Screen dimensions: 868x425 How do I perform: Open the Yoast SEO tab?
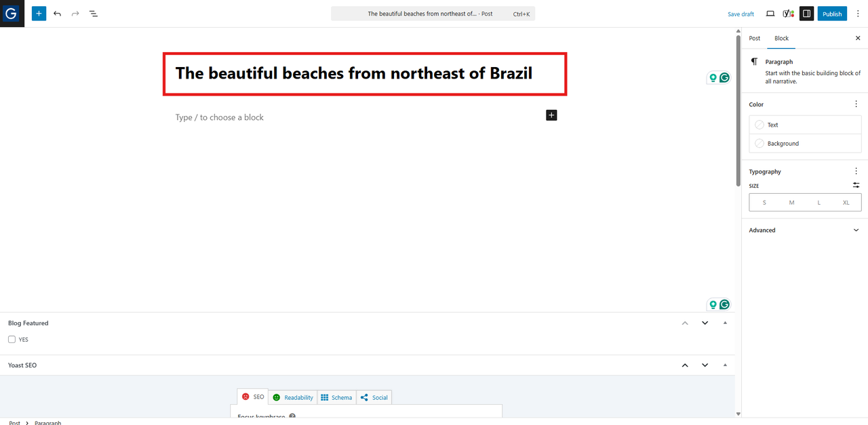click(x=253, y=397)
